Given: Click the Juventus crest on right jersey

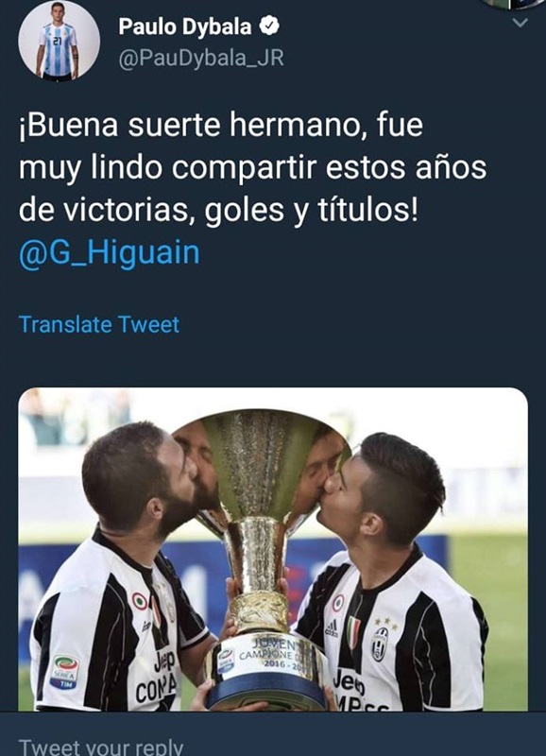Looking at the screenshot, I should [381, 644].
